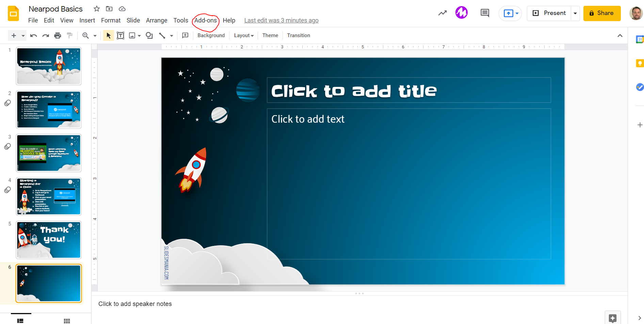Switch to grid view
Image resolution: width=644 pixels, height=324 pixels.
point(67,321)
